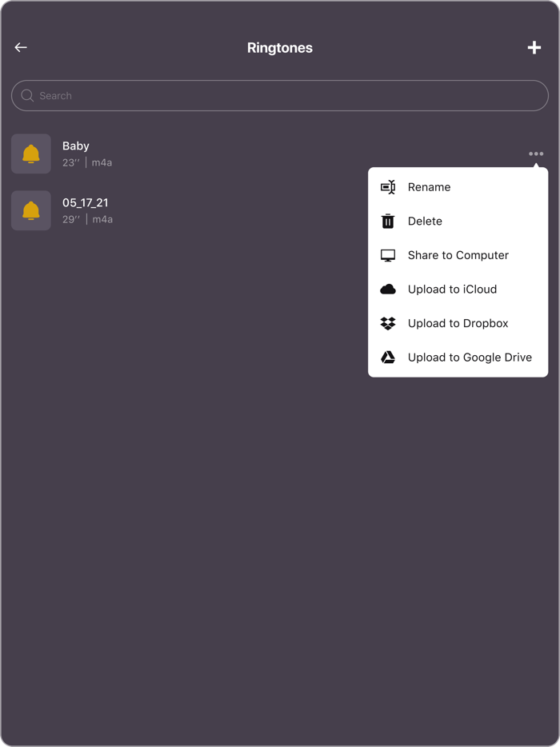Go back using the arrow at top left
Image resolution: width=560 pixels, height=747 pixels.
pos(20,47)
